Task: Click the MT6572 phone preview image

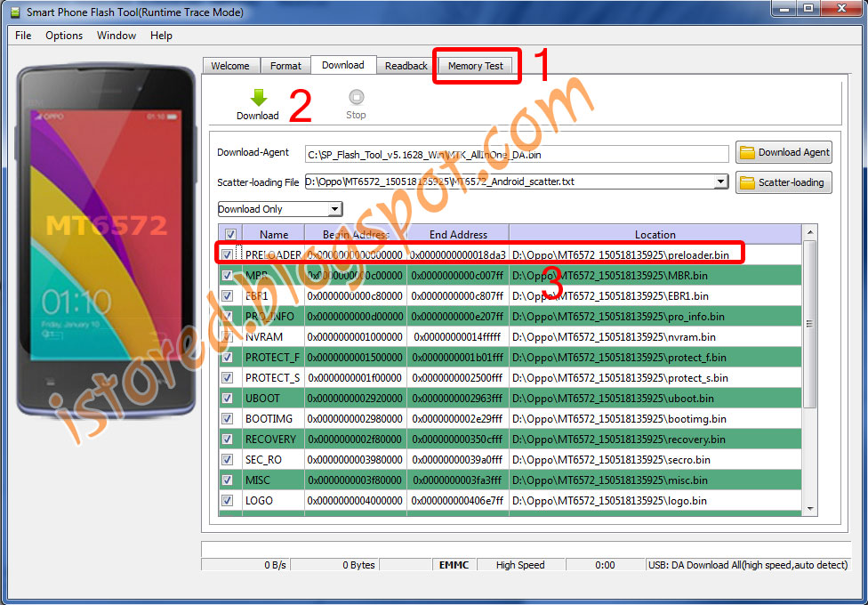Action: point(107,241)
